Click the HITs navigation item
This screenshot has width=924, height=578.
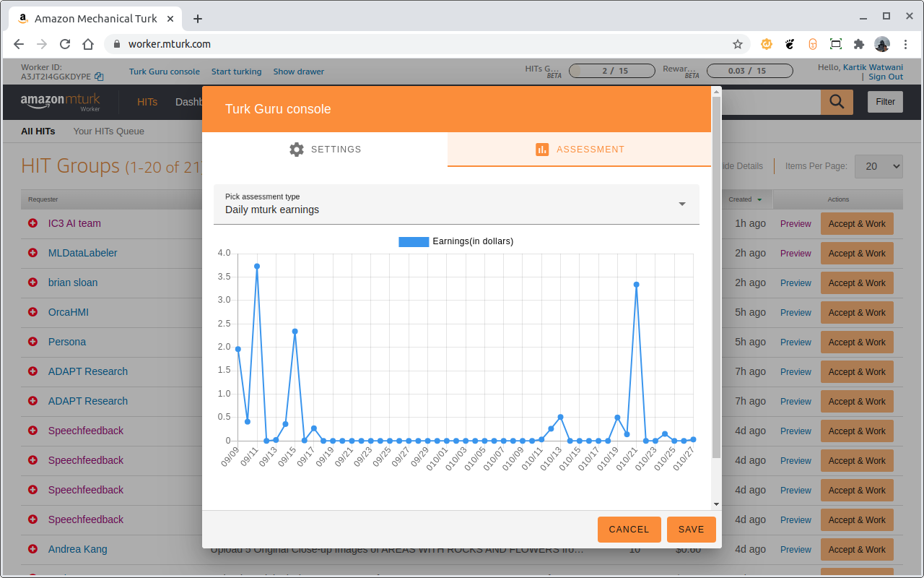tap(147, 102)
